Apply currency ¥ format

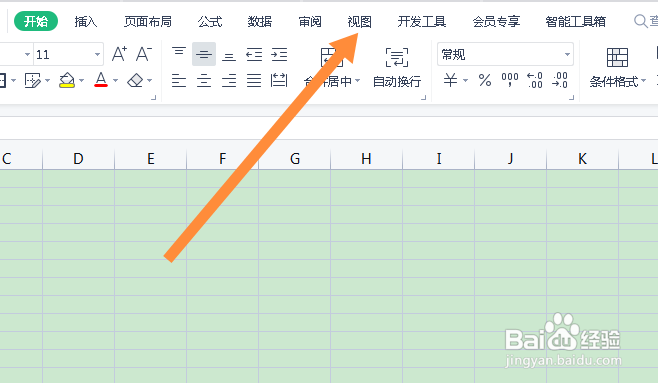click(x=450, y=80)
